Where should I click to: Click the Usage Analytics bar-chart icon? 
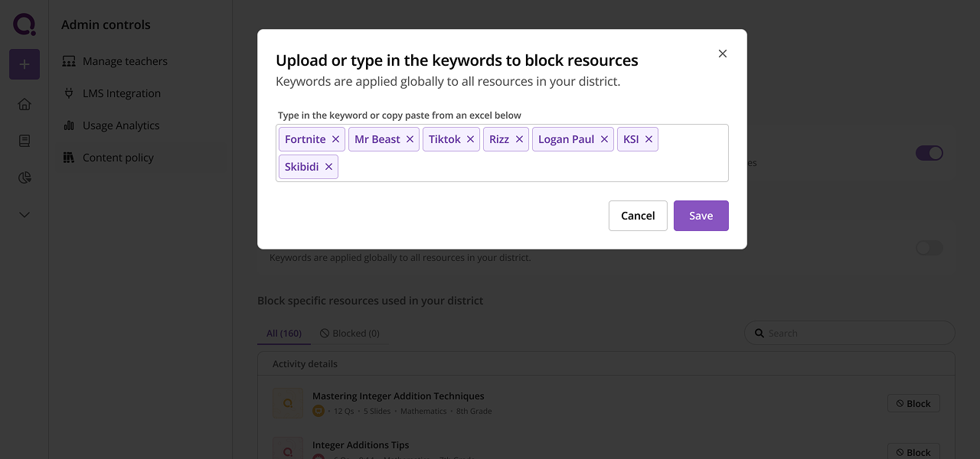pos(70,125)
